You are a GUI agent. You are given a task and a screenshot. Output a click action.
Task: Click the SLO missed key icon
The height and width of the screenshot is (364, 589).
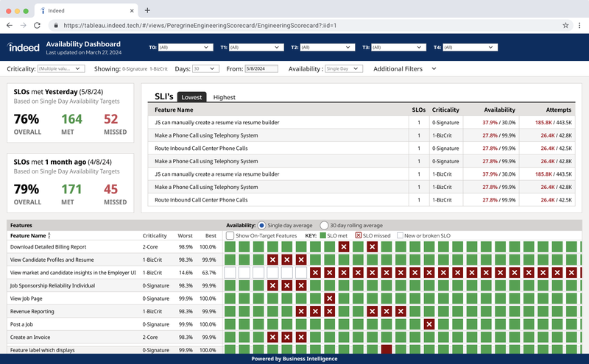(359, 235)
